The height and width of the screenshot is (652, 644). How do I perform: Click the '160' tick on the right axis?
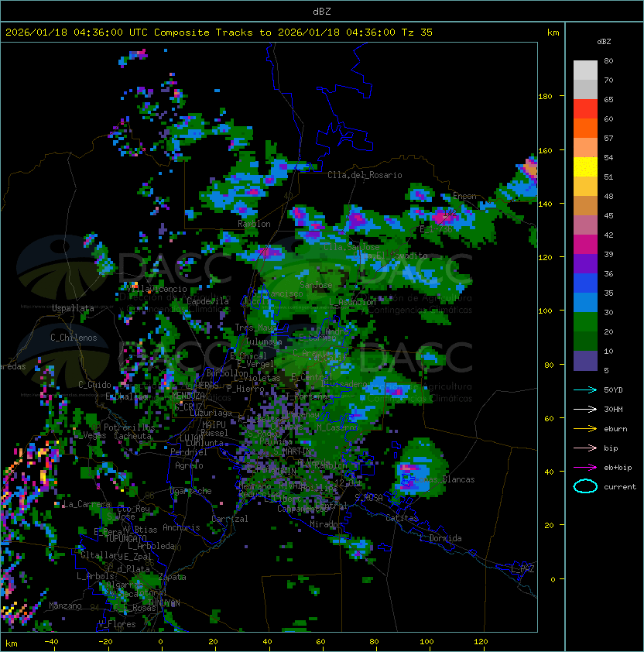tap(545, 150)
